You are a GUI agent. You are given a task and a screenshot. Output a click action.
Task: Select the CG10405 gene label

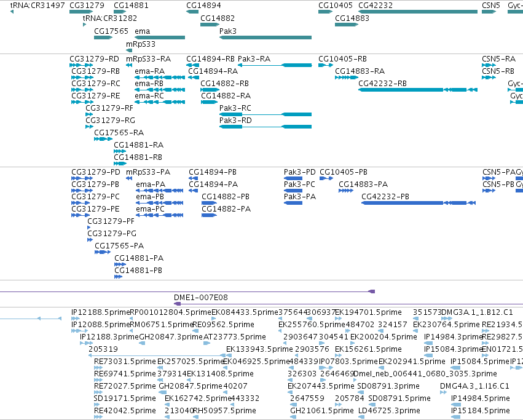(x=335, y=6)
